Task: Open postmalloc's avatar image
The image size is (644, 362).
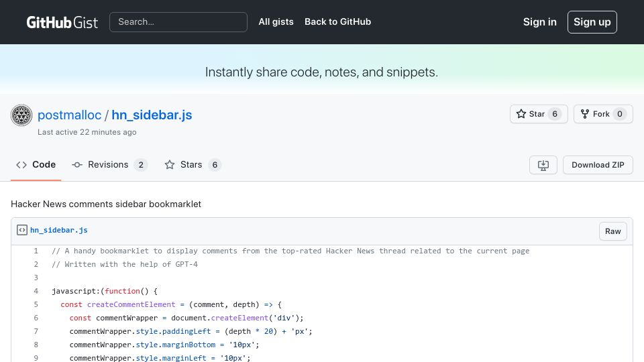Action: click(21, 115)
